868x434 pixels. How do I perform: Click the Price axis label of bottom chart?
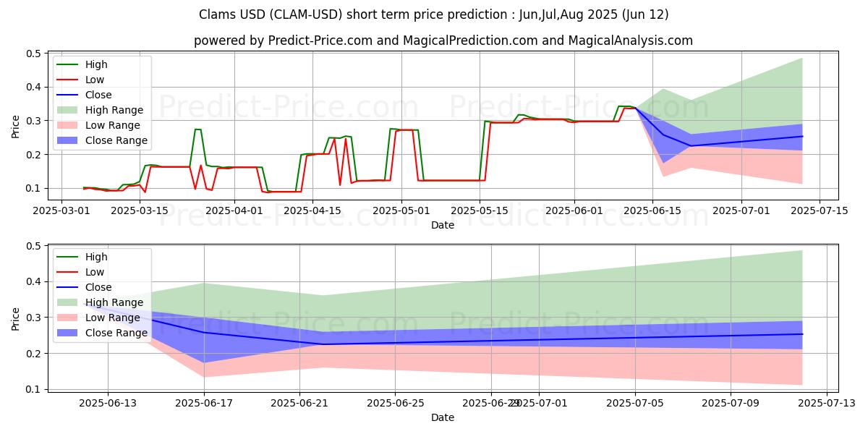(16, 318)
